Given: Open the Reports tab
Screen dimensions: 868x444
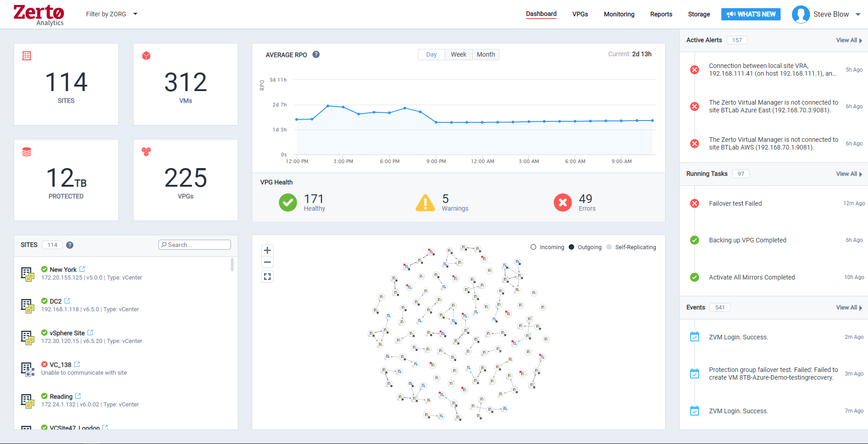Looking at the screenshot, I should click(x=661, y=14).
